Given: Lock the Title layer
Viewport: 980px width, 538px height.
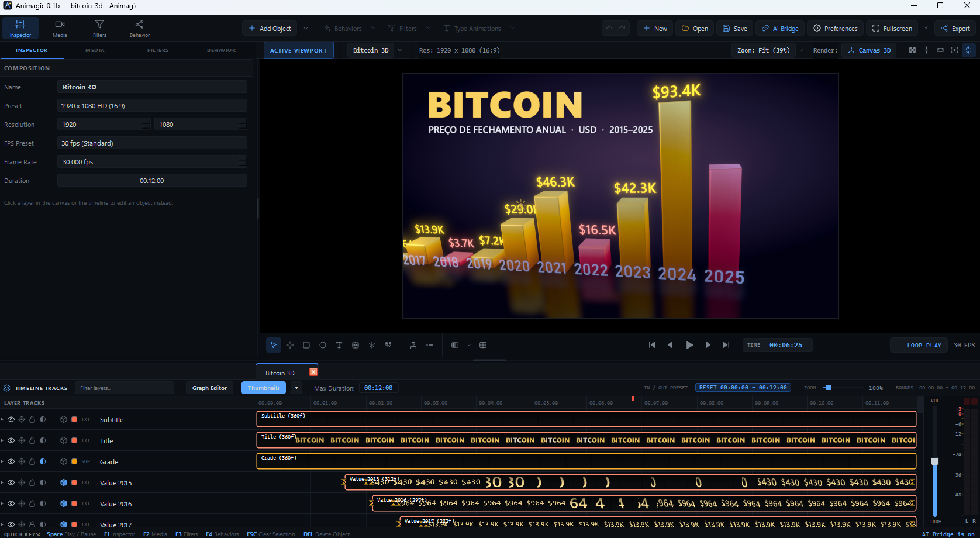Looking at the screenshot, I should [x=32, y=440].
